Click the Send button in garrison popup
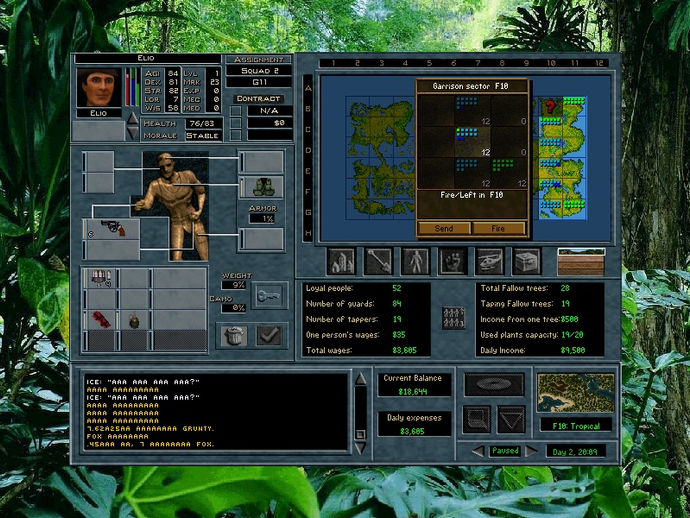Viewport: 690px width, 518px height. tap(444, 228)
